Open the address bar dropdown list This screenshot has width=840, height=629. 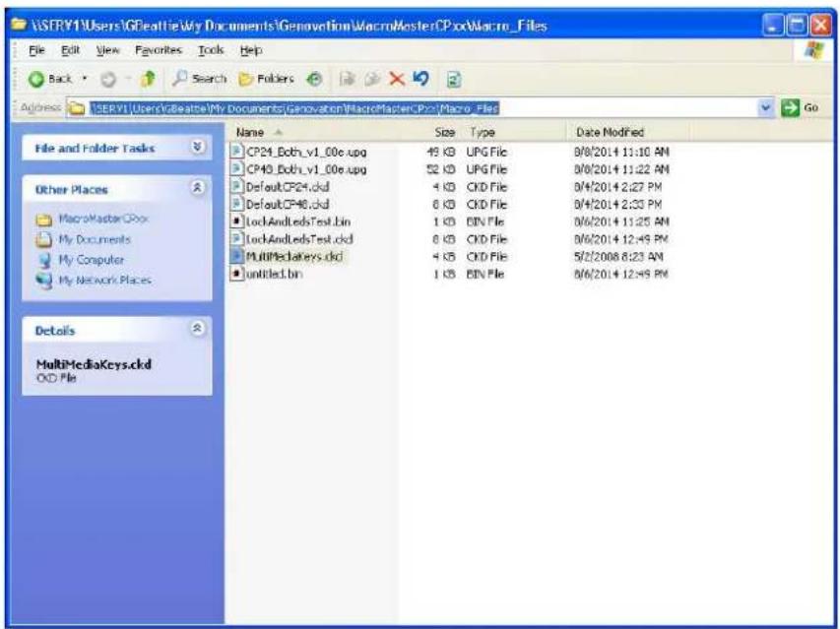click(766, 108)
